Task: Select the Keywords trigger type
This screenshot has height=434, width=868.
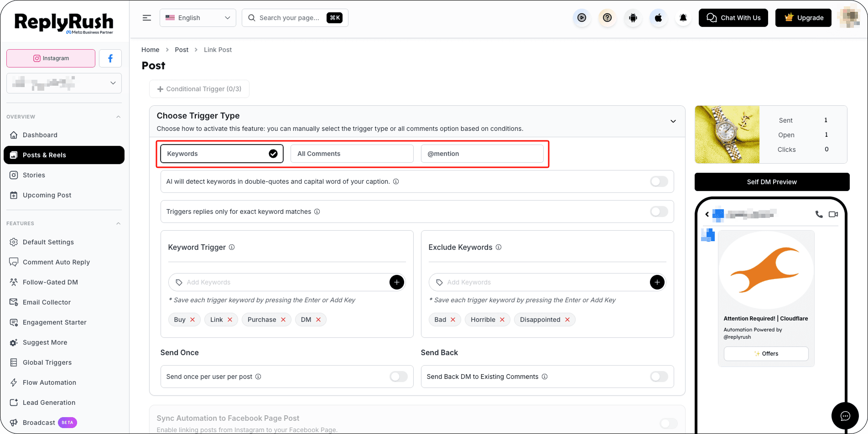Action: pos(222,154)
